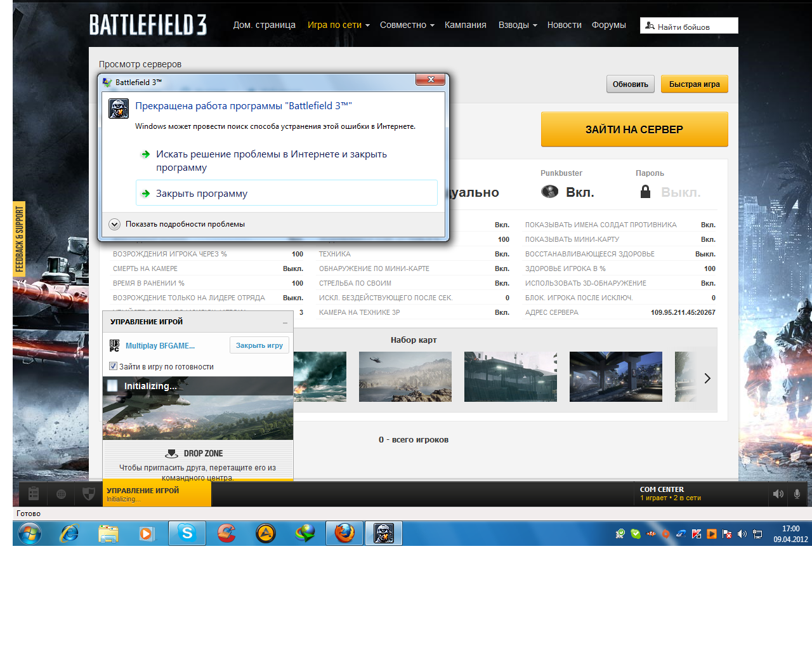
Task: Click the network icon in system tray
Action: (757, 534)
